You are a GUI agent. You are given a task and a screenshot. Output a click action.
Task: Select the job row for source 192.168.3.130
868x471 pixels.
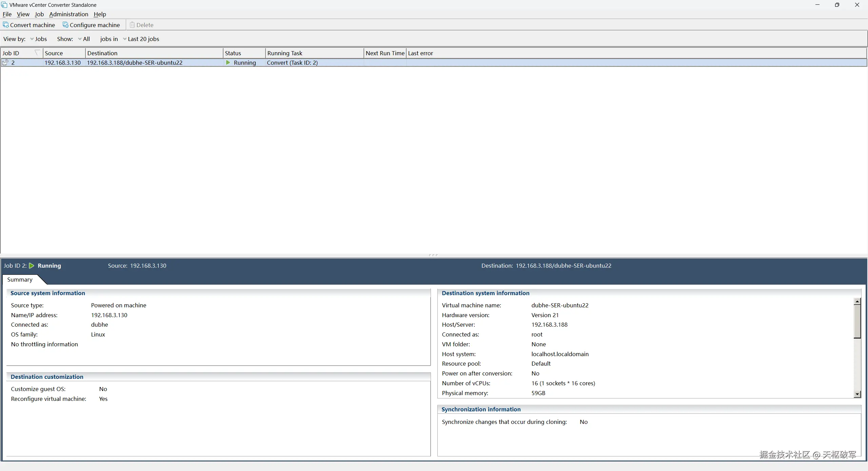pyautogui.click(x=63, y=63)
